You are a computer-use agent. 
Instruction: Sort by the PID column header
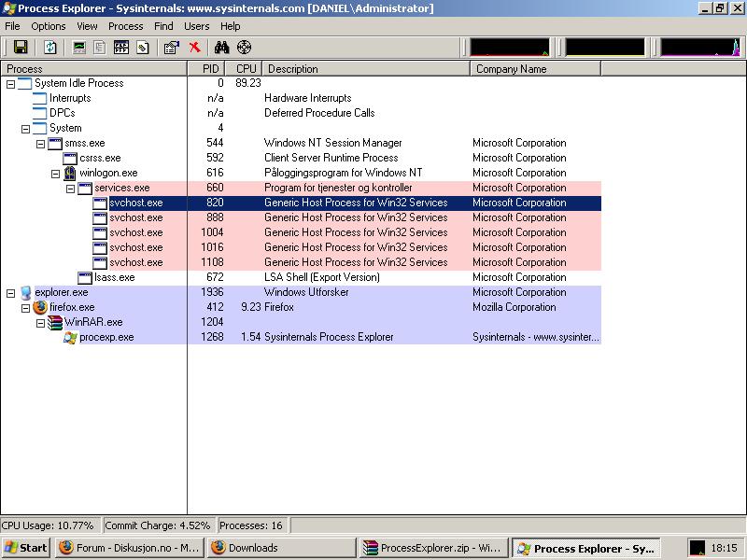pos(206,69)
